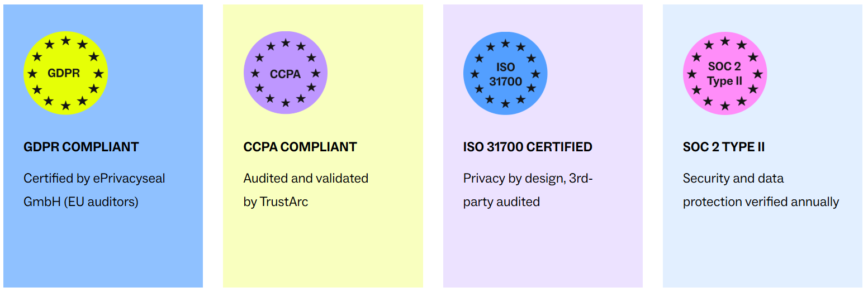Click the top star in the ISO badge
This screenshot has height=292, width=868.
pos(505,43)
